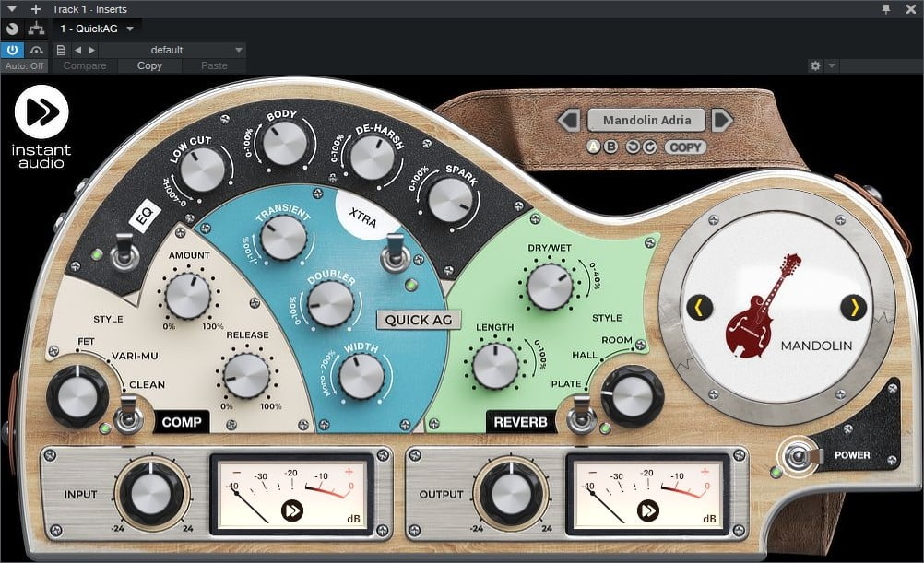Click the WIDTH knob

point(361,376)
